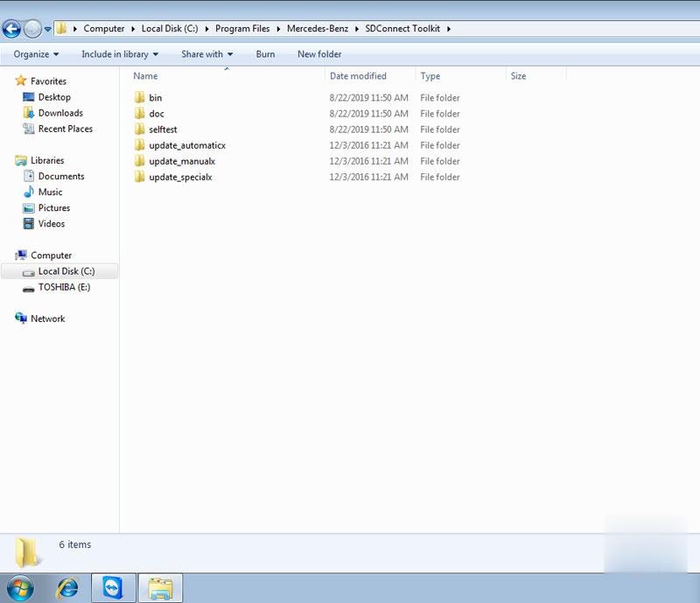
Task: Select TOSHIBA (E:) drive in sidebar
Action: 64,287
